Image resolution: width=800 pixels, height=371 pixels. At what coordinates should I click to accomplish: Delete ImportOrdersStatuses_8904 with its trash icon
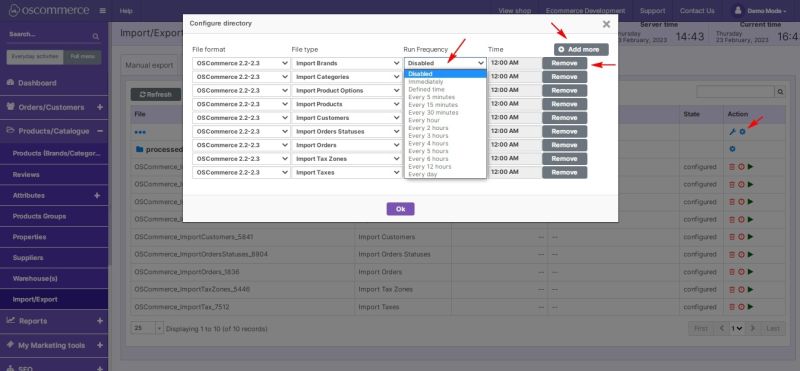[732, 254]
